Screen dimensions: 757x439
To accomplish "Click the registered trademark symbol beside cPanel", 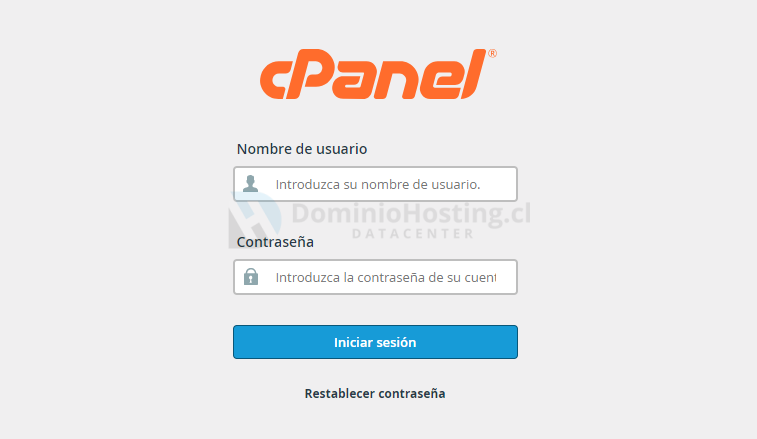I will click(x=492, y=54).
